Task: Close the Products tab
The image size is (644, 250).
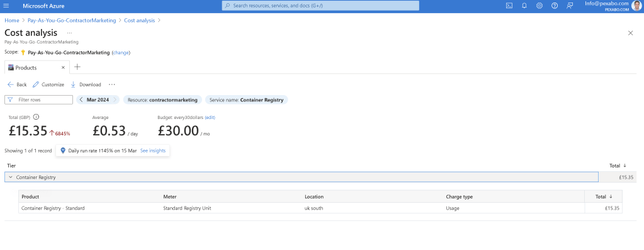Action: click(x=63, y=68)
